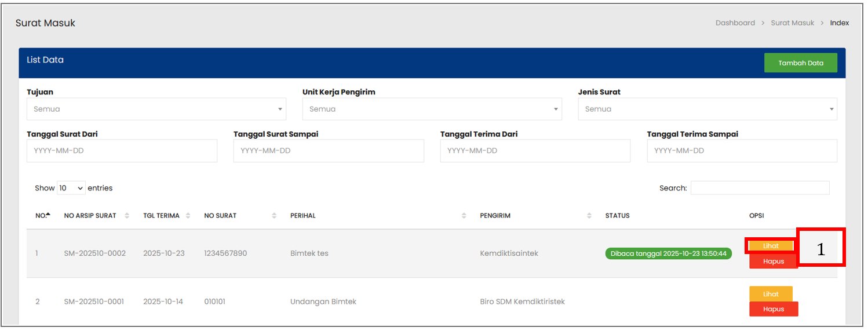The width and height of the screenshot is (868, 331).
Task: Click Hapus for letter SM-202510-0002
Action: point(773,262)
